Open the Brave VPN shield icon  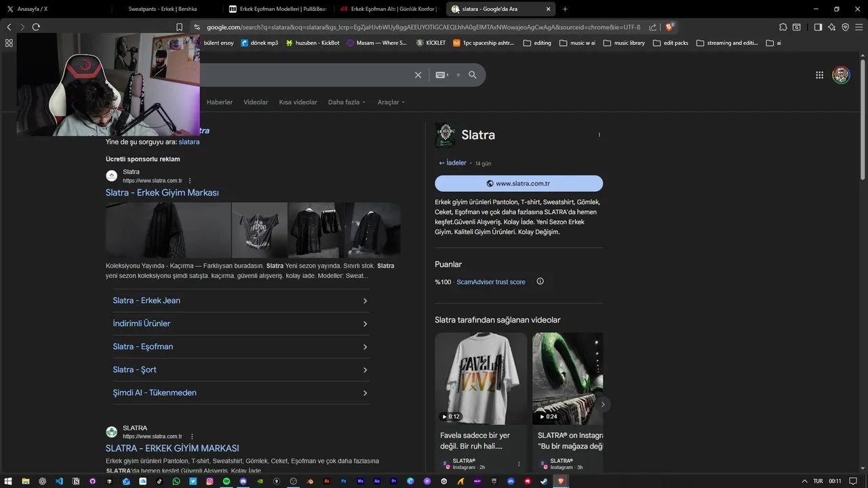(x=845, y=27)
